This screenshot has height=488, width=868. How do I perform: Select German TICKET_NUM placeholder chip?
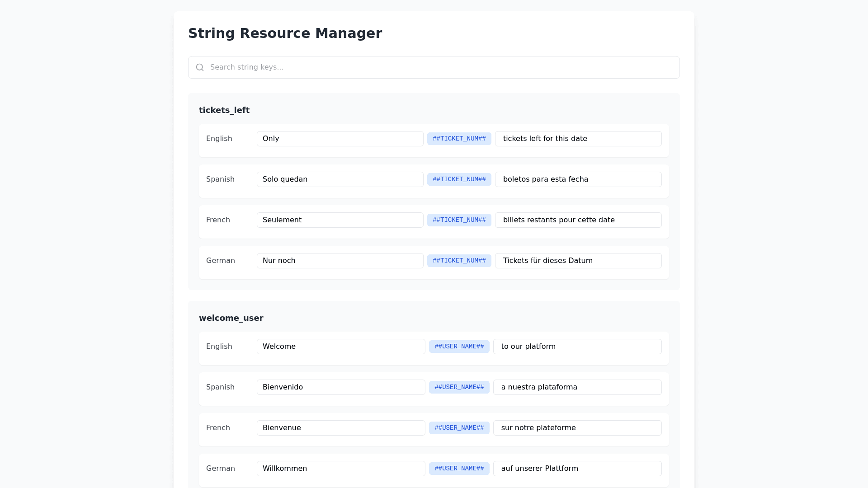tap(459, 261)
